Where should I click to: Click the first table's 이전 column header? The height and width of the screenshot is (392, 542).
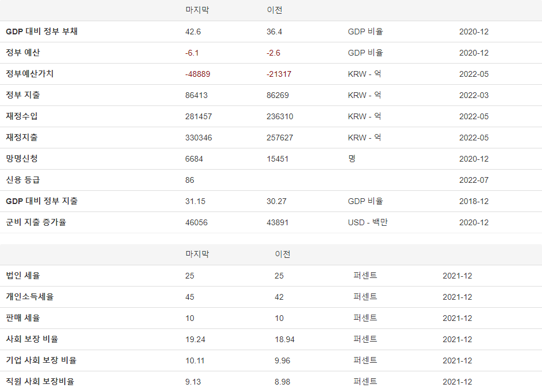point(275,10)
